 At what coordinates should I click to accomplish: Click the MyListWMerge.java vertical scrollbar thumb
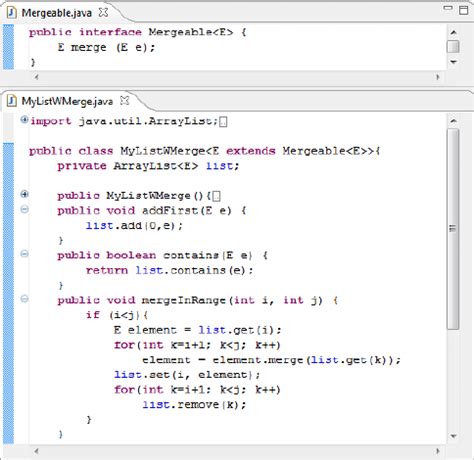453,229
